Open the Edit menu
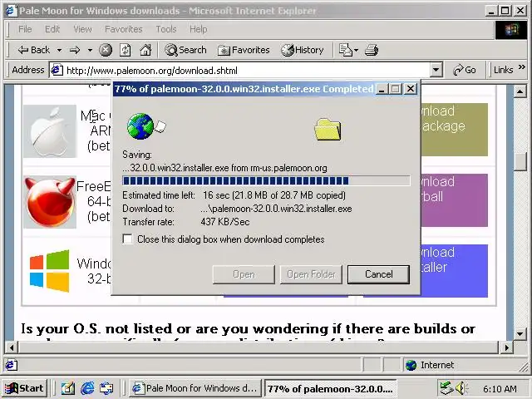Viewport: 532px width, 399px height. [x=52, y=29]
